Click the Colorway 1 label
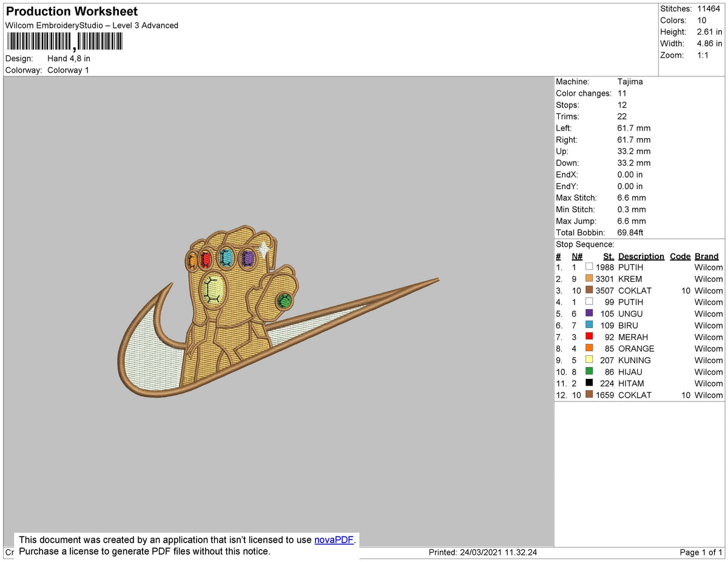The image size is (728, 562). [68, 70]
